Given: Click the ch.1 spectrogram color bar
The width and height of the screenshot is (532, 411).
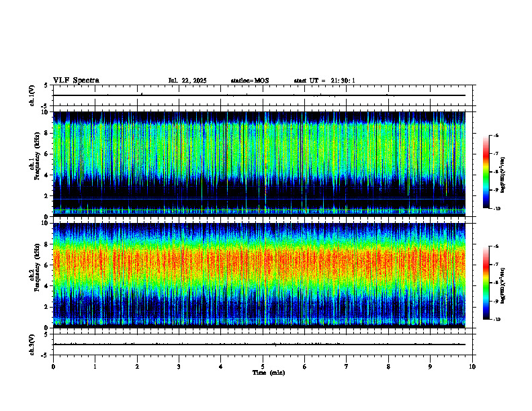Looking at the screenshot, I should (x=486, y=172).
